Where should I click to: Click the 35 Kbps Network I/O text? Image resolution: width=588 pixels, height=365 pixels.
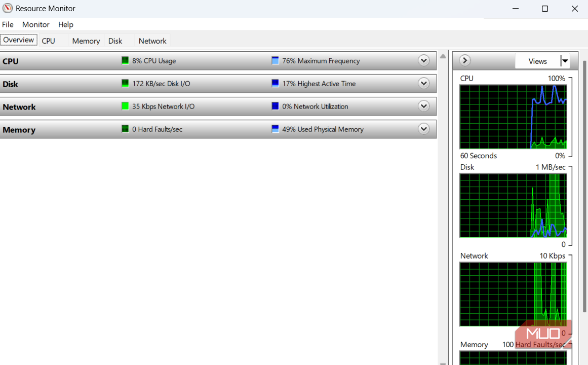click(x=163, y=106)
